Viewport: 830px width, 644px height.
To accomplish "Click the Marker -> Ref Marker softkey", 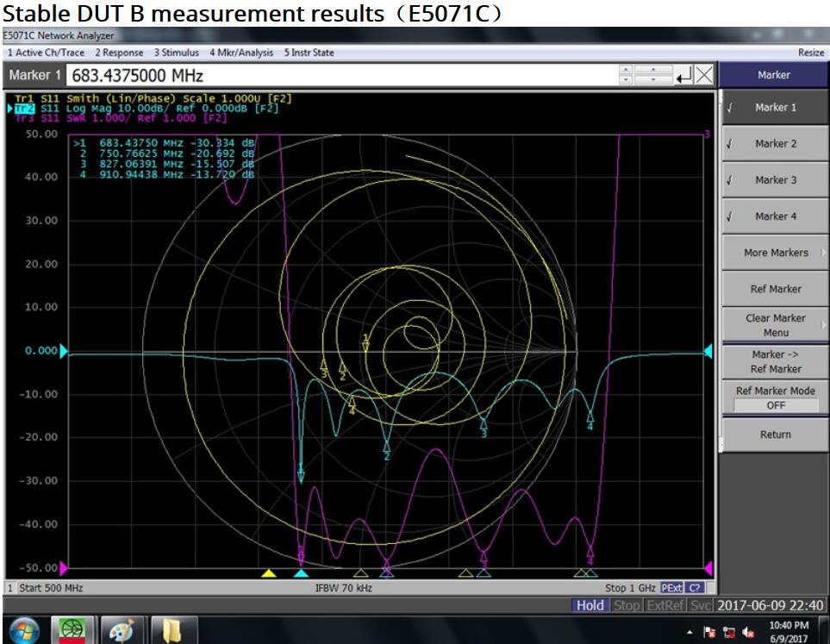I will [775, 362].
